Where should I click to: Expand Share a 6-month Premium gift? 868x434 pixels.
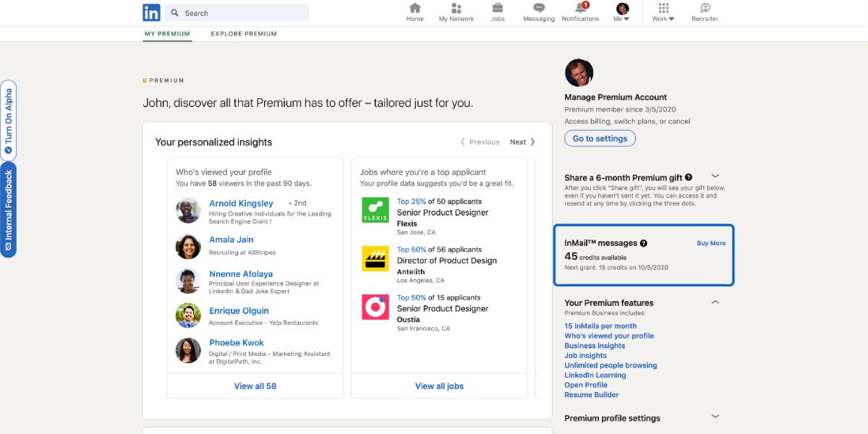(x=715, y=176)
